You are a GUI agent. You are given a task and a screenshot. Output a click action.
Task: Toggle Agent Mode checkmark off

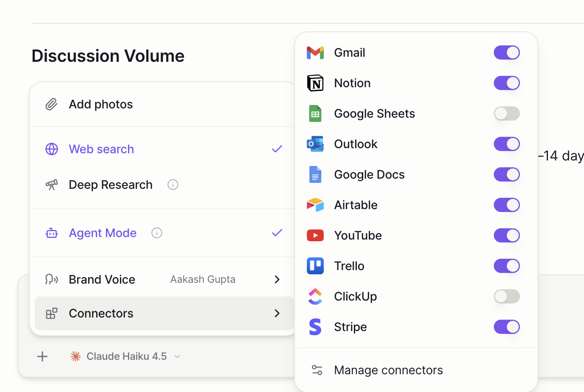(x=277, y=233)
